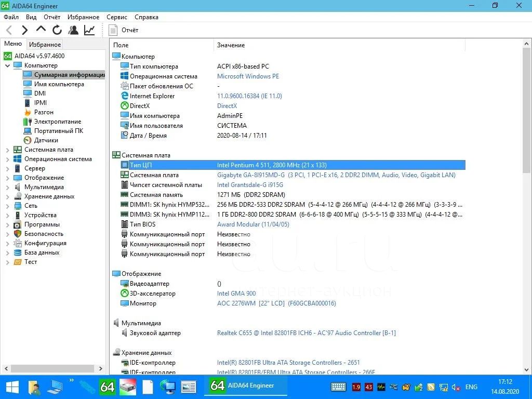Open the Отчёт menu in menu bar
Image resolution: width=532 pixels, height=399 pixels.
[x=52, y=17]
